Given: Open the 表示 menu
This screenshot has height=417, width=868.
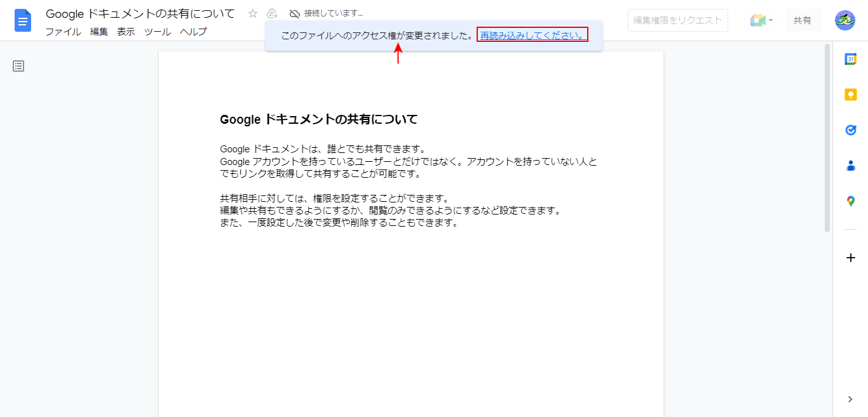Looking at the screenshot, I should 126,32.
